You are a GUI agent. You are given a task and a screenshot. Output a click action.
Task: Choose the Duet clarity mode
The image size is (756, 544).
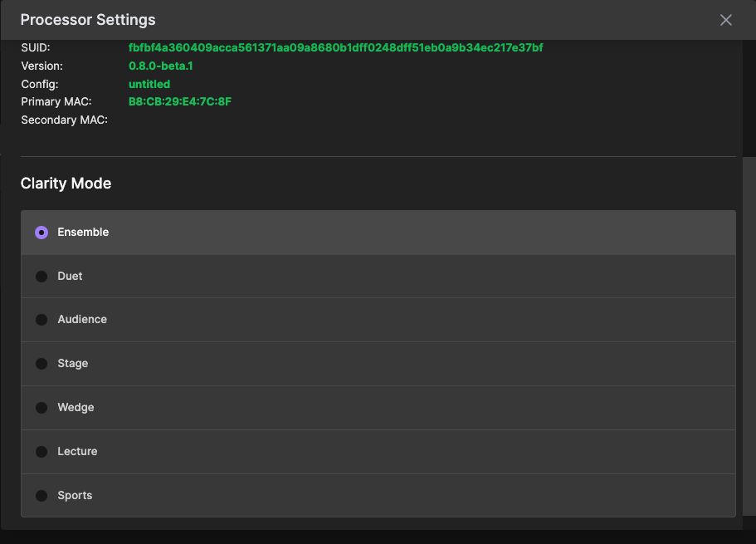41,277
